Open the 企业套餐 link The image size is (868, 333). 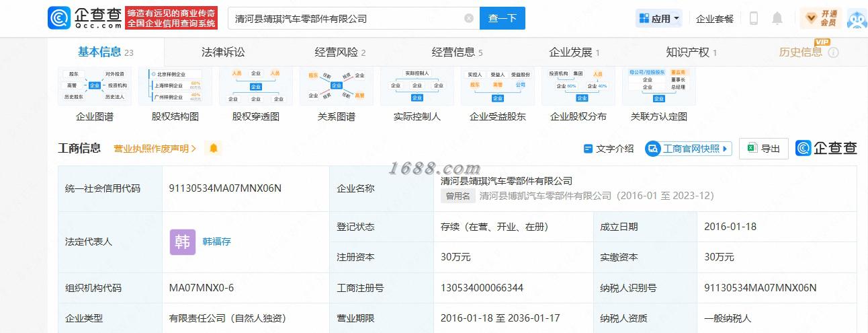[715, 19]
